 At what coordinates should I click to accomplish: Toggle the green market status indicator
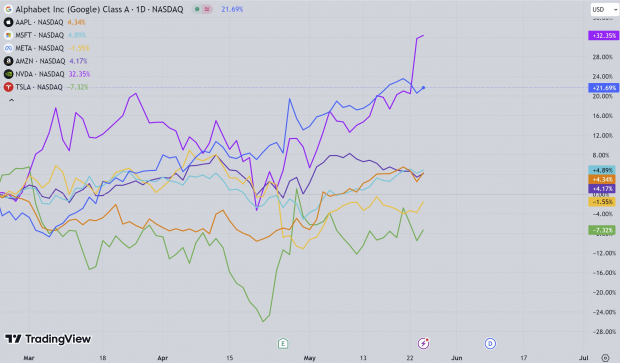click(x=197, y=9)
